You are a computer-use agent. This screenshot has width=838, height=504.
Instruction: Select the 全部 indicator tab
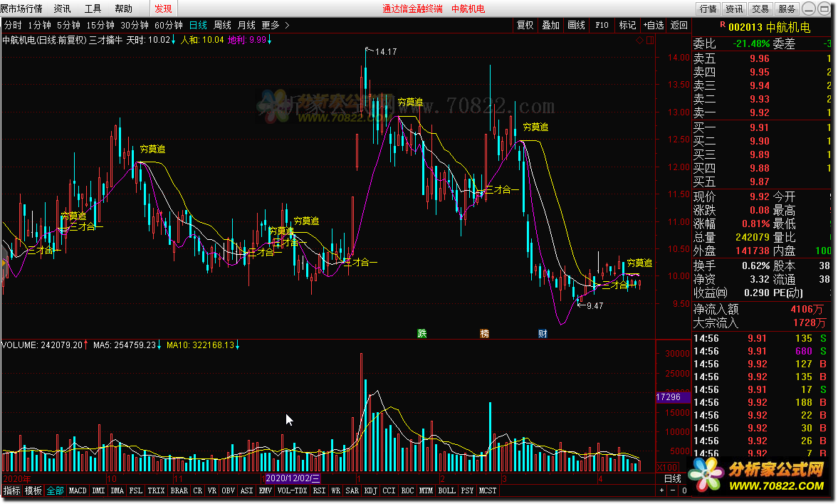55,490
